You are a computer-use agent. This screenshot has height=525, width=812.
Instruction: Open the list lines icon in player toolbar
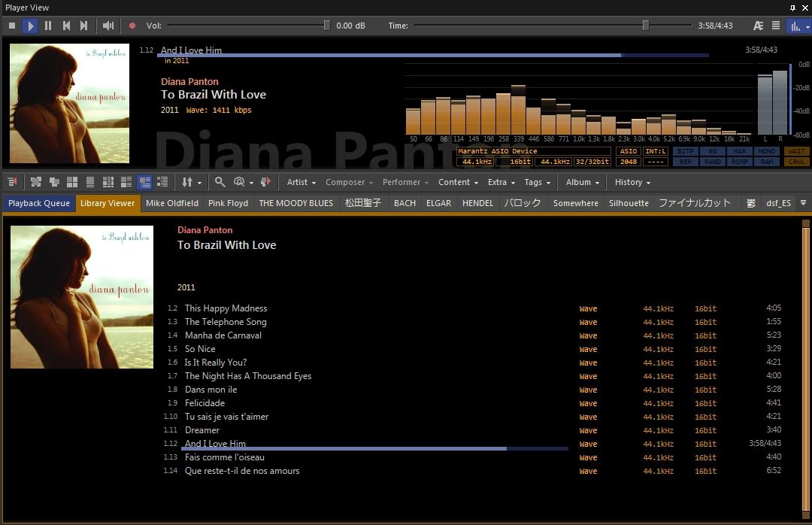[776, 26]
